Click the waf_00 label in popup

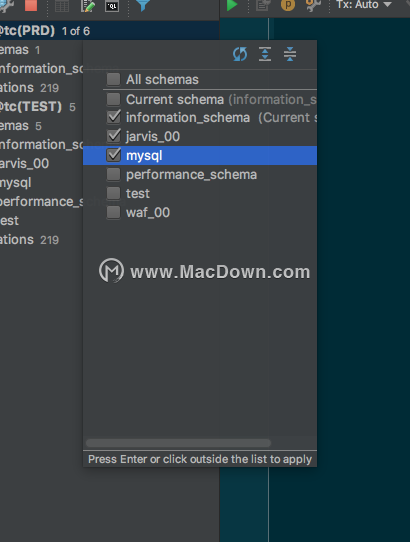[148, 213]
